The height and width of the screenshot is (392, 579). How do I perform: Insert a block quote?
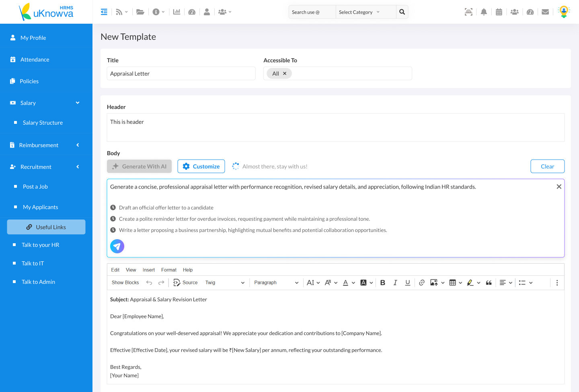pos(489,283)
